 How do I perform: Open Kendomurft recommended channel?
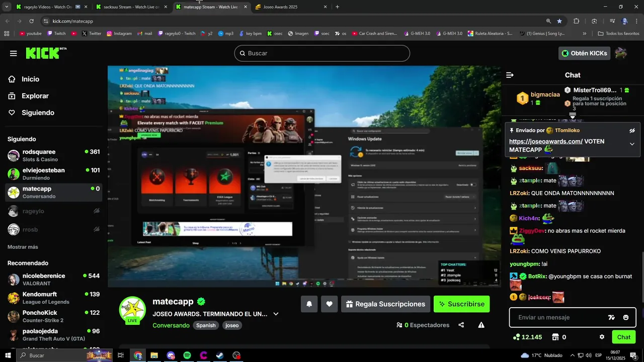(54, 298)
